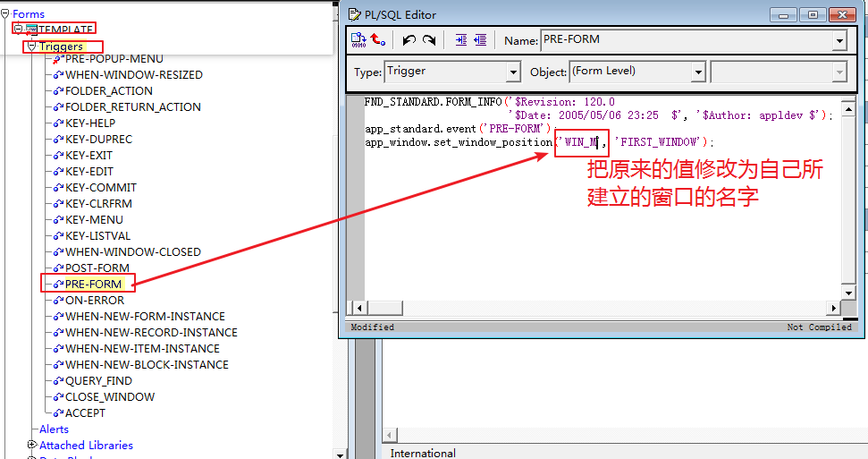
Task: Click the Revert icon in PL/SQL Editor
Action: (x=378, y=40)
